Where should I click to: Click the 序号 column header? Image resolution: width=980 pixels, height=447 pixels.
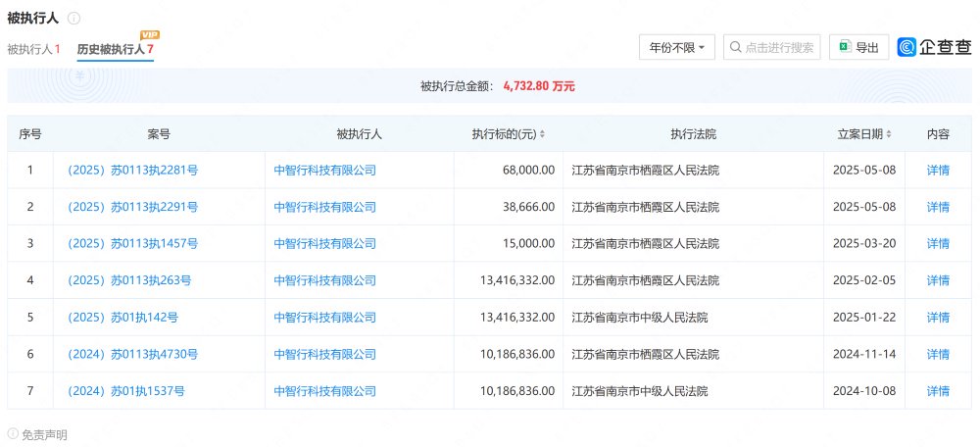pyautogui.click(x=30, y=134)
